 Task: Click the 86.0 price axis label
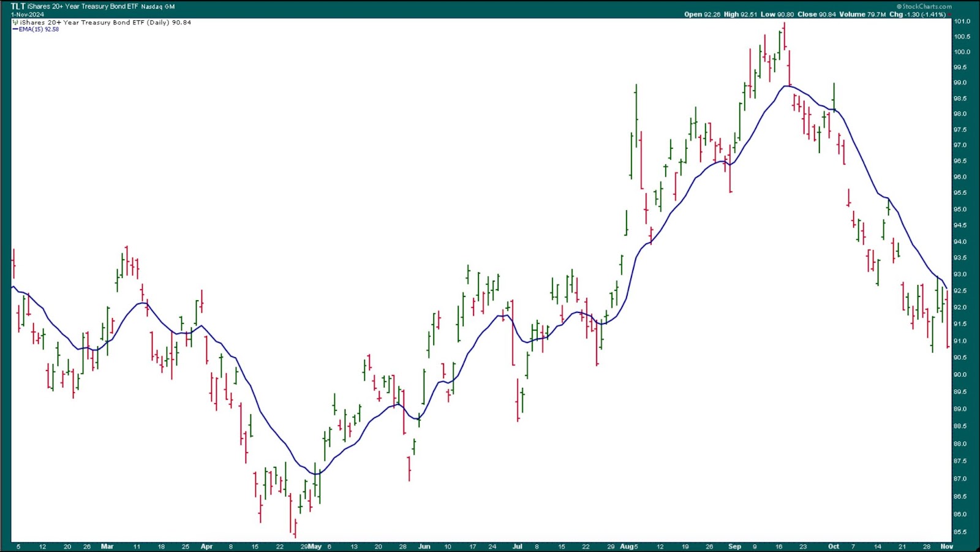point(960,514)
